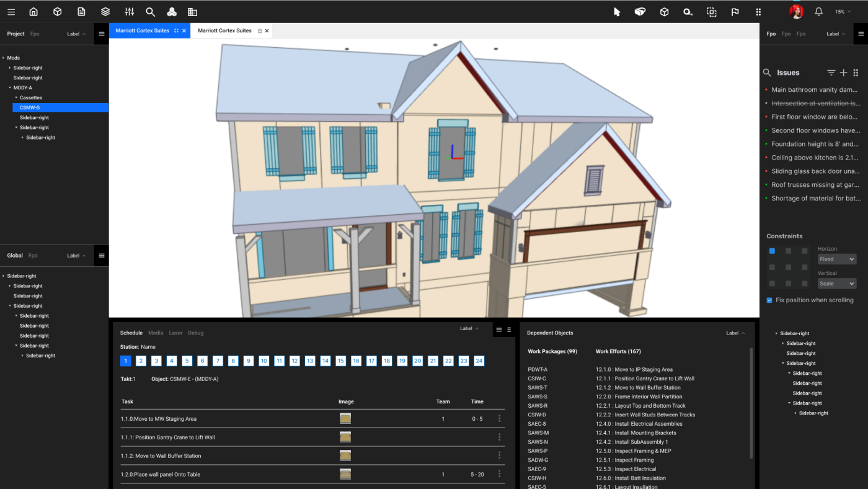Viewport: 868px width, 489px height.
Task: Switch to second Marriott Cortex Suites tab
Action: (x=224, y=30)
